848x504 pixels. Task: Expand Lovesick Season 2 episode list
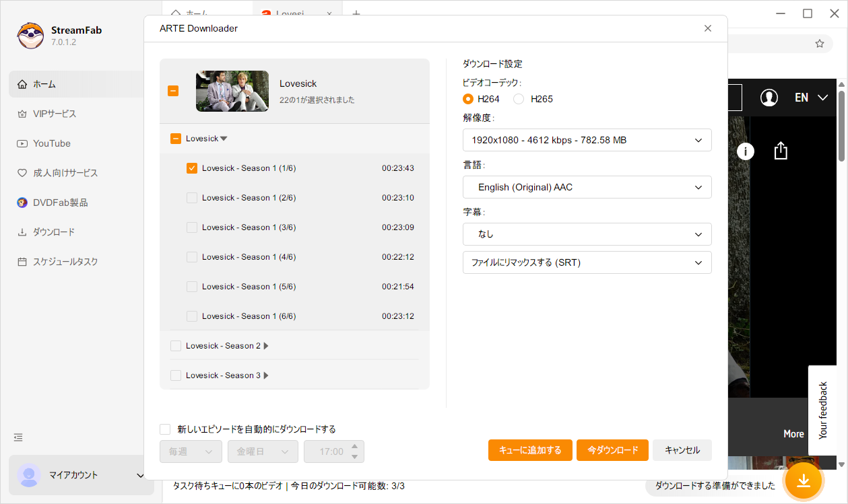point(266,346)
